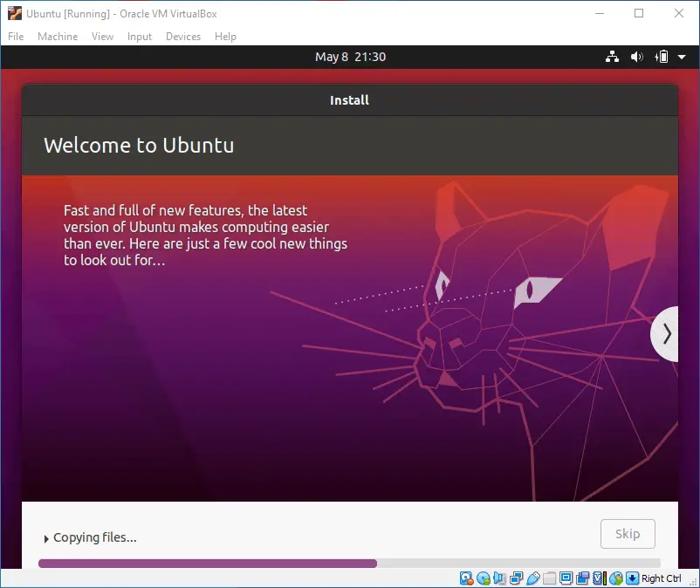
Task: Click the keyboard capture arrow icon
Action: click(632, 578)
